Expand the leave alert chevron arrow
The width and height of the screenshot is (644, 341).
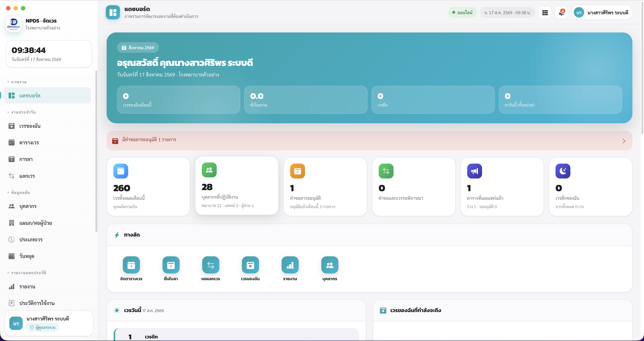tap(624, 141)
